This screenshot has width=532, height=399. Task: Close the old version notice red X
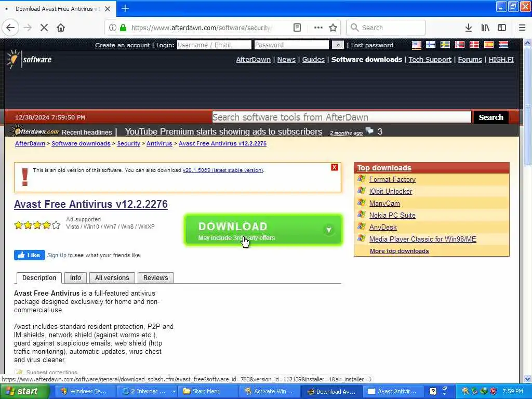(335, 167)
